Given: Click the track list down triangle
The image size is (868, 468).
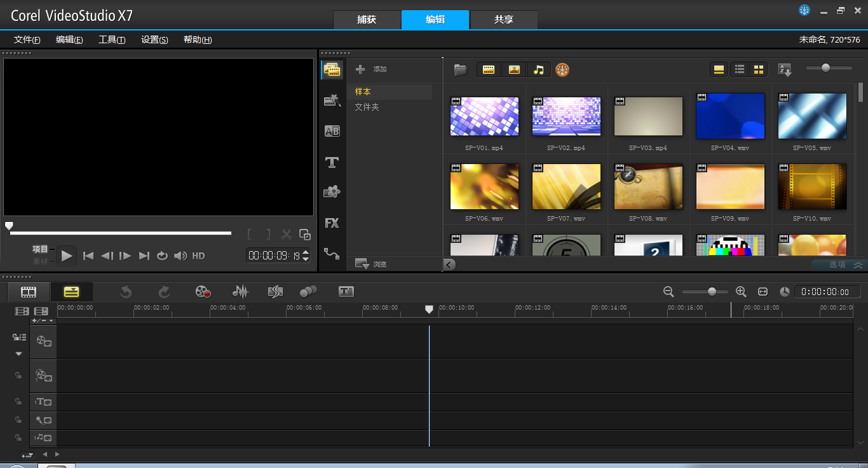Looking at the screenshot, I should pos(18,354).
